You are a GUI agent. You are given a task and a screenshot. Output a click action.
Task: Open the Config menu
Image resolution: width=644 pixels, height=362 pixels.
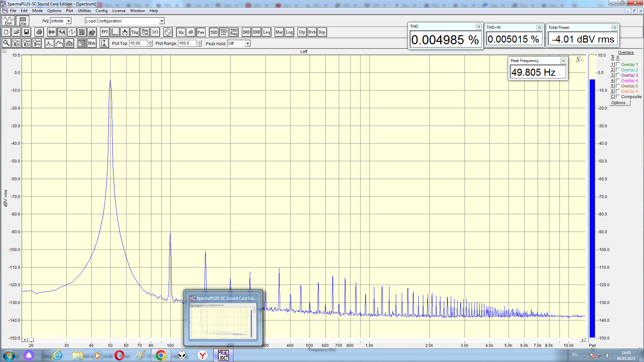(x=101, y=11)
